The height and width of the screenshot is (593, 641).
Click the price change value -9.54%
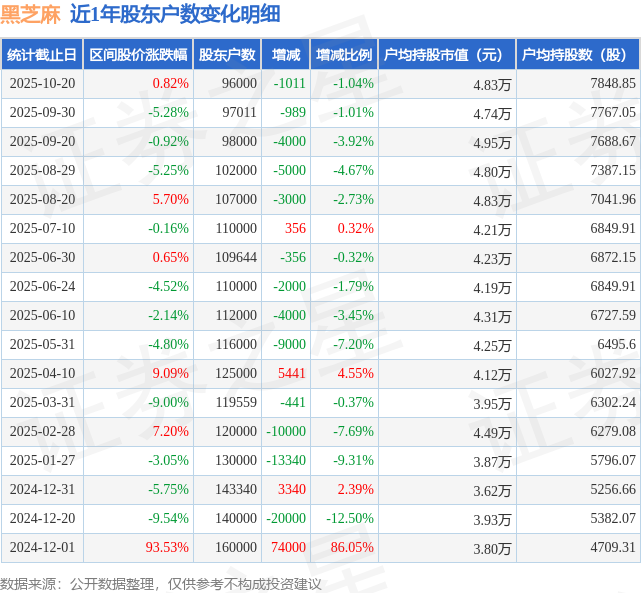[x=168, y=519]
